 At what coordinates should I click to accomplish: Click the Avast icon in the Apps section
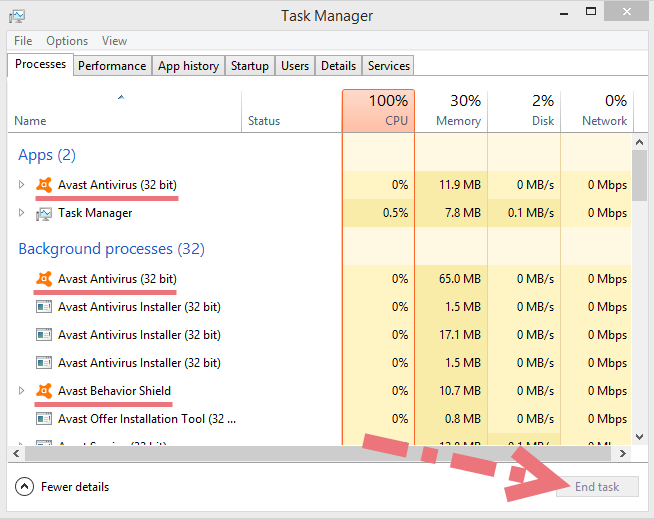point(44,185)
